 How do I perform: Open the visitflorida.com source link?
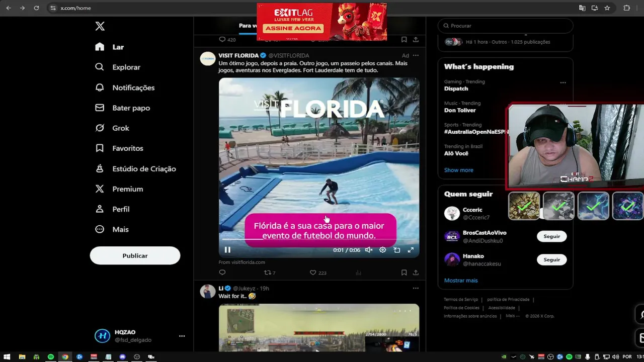click(x=242, y=262)
